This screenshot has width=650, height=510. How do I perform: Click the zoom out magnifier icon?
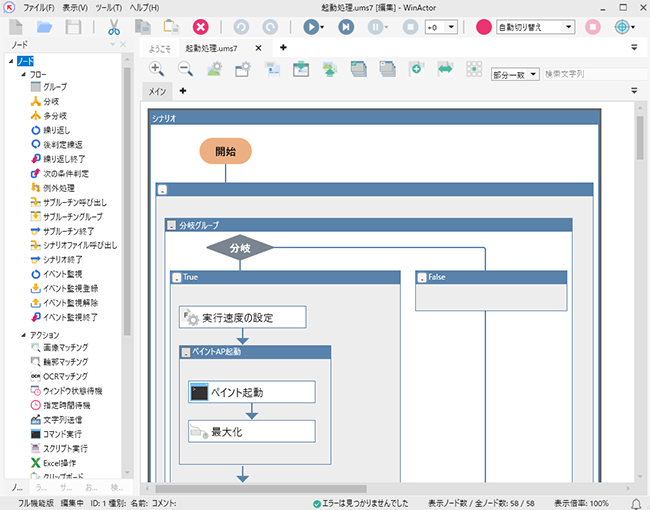(186, 69)
